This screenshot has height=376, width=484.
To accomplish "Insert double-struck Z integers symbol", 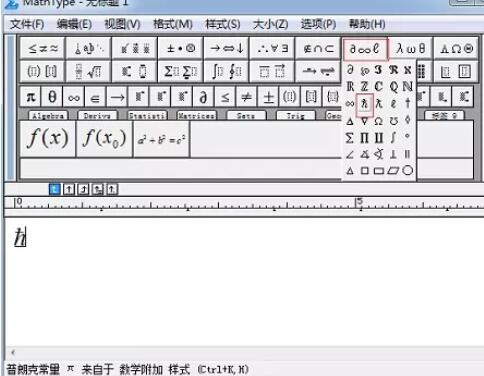I will [x=364, y=87].
